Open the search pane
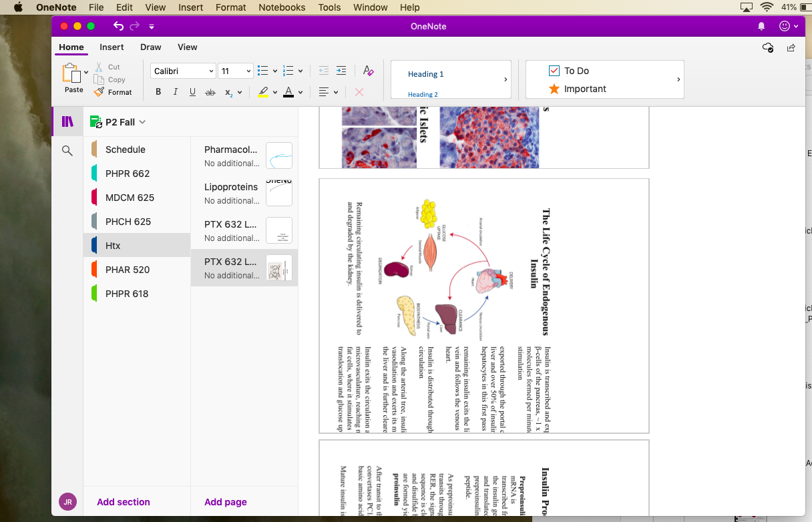The image size is (812, 522). coord(67,151)
